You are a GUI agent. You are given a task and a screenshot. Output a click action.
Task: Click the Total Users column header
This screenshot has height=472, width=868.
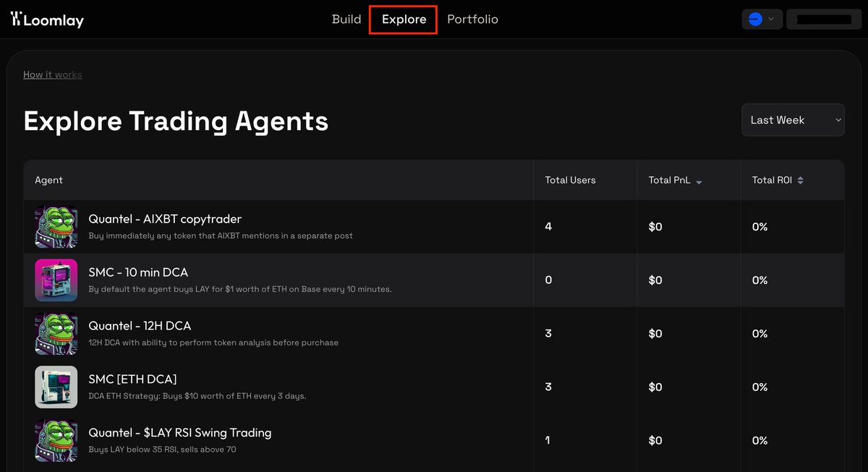point(570,180)
